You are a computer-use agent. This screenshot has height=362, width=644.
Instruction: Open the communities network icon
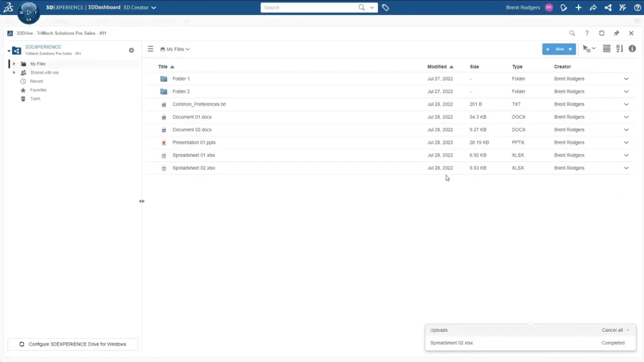[608, 8]
